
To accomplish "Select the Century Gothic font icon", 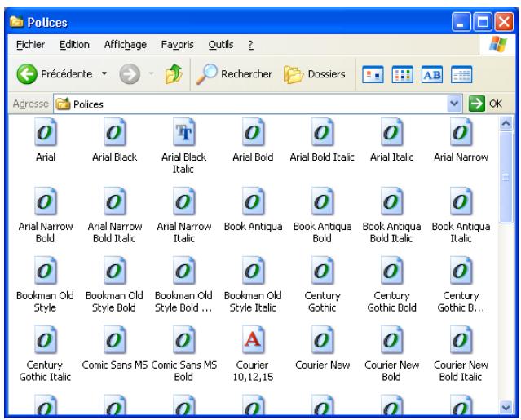I will coord(322,271).
